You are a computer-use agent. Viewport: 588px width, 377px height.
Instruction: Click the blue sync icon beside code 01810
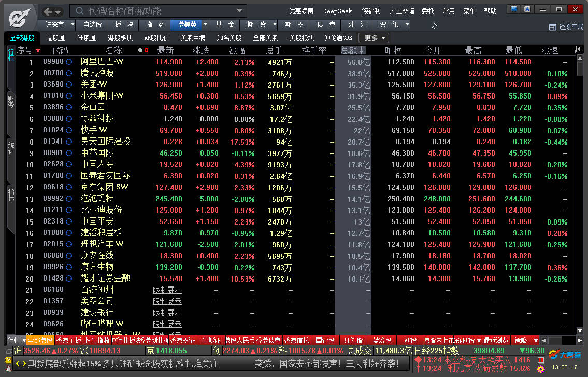69,96
